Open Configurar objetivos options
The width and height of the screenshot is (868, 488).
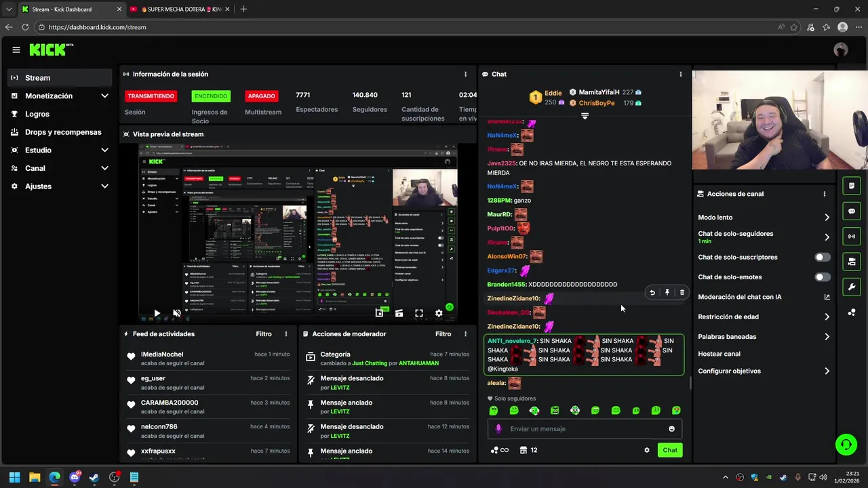(764, 371)
